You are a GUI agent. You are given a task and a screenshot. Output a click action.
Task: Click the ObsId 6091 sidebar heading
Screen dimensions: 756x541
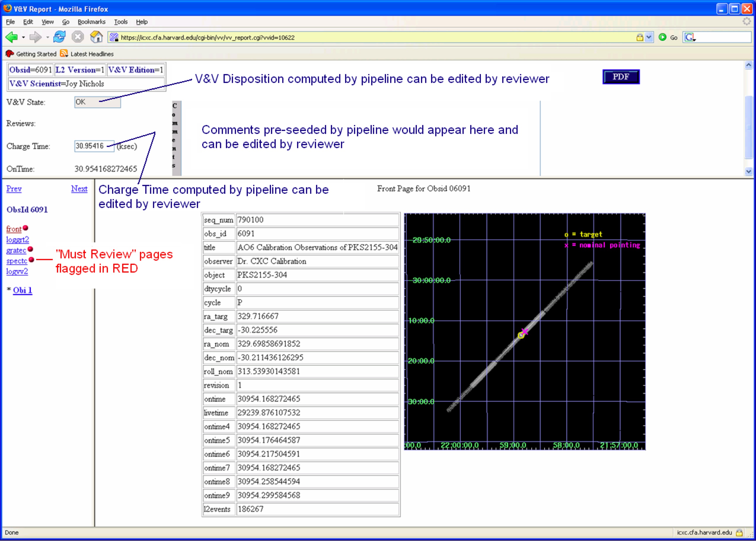(27, 209)
